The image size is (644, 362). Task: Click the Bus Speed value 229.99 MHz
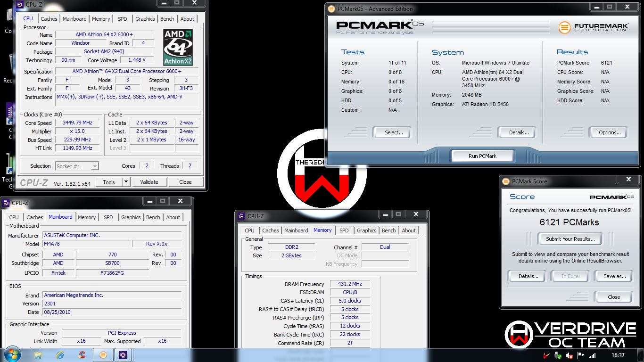pyautogui.click(x=77, y=140)
